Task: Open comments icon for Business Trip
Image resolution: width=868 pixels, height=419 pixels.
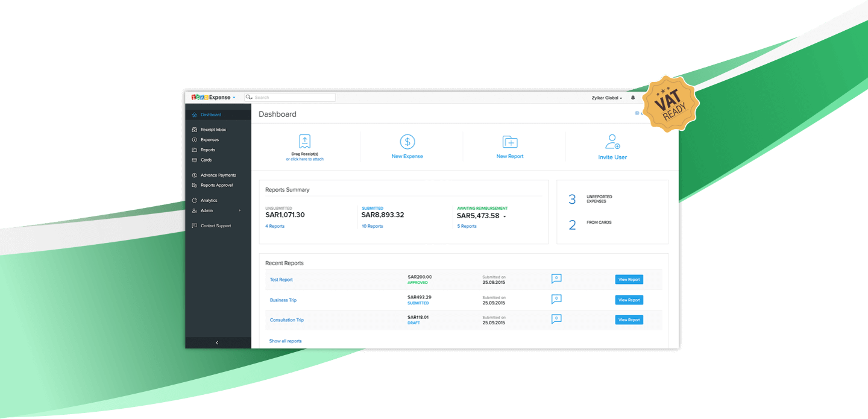Action: 556,299
